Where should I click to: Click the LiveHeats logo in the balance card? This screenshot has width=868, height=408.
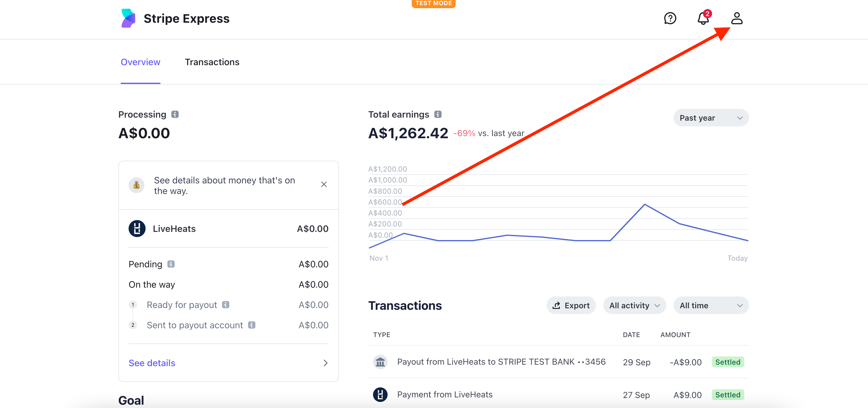pos(137,229)
